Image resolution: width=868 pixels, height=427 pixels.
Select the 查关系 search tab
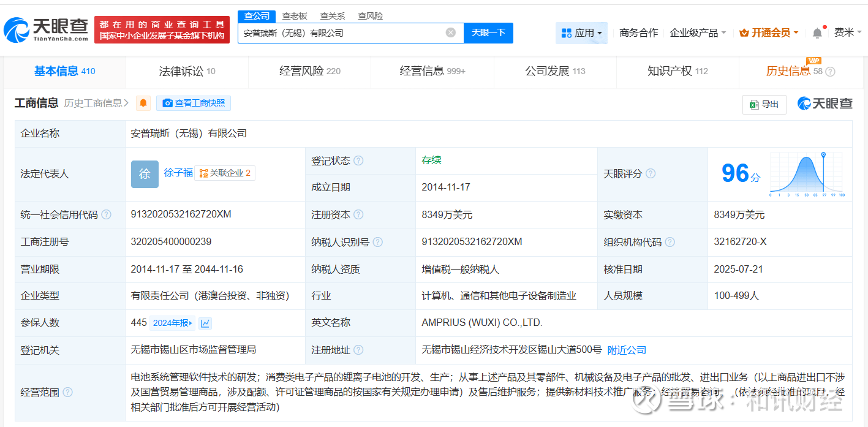[x=332, y=16]
